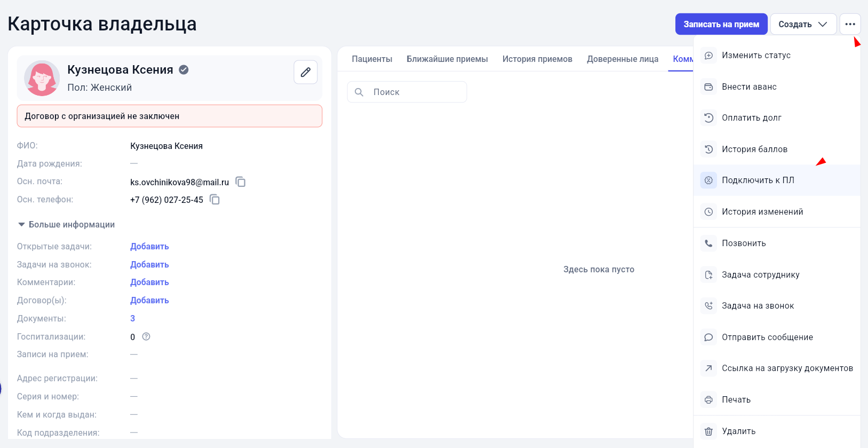The width and height of the screenshot is (868, 448).
Task: Open the История приемов tab
Action: click(537, 59)
